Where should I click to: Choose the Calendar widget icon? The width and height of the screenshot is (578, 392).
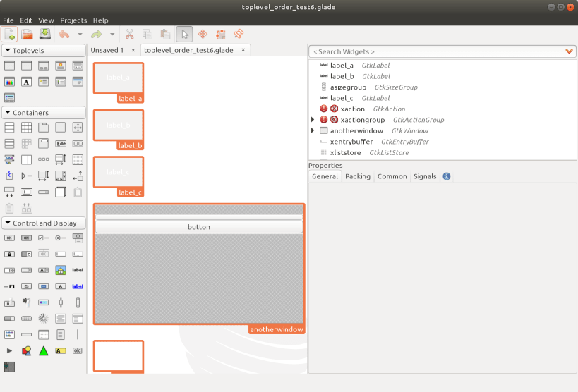tap(44, 334)
